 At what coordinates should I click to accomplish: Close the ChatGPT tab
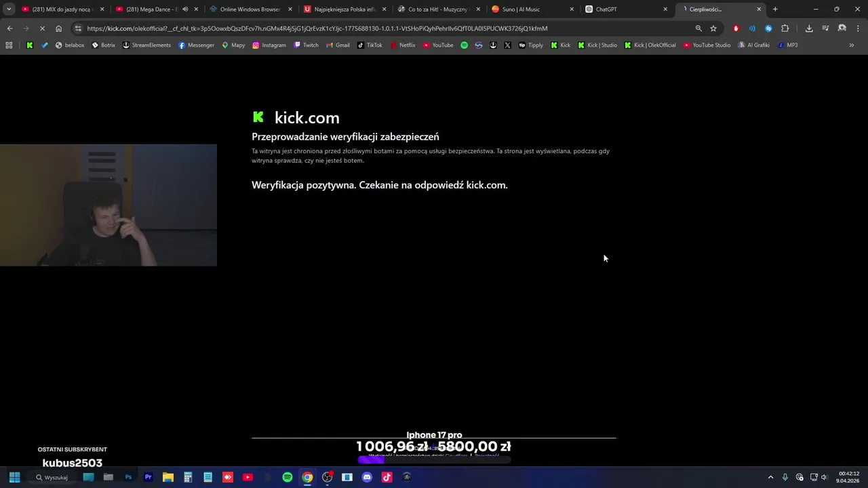click(665, 9)
